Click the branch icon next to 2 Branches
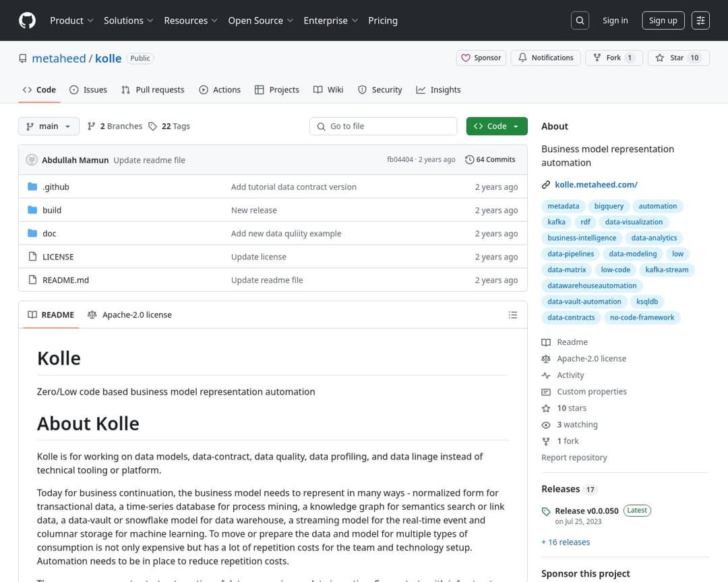 (x=92, y=126)
